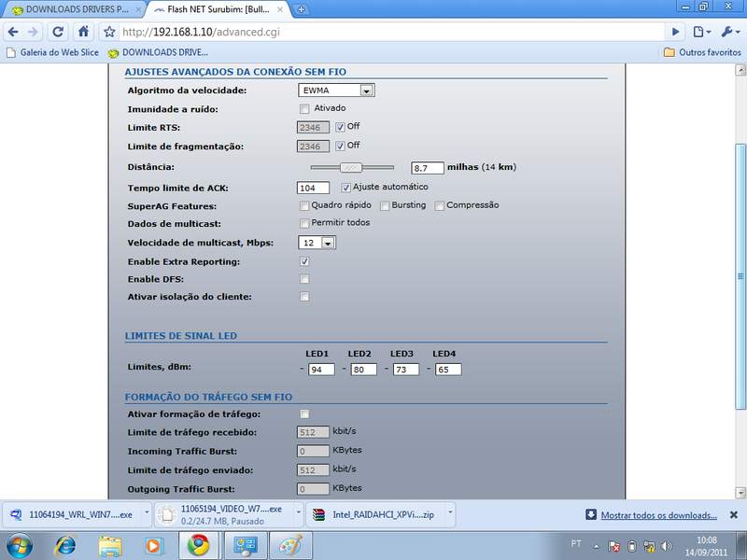The image size is (747, 560).
Task: Toggle Ajuste automático checkbox
Action: pyautogui.click(x=345, y=188)
